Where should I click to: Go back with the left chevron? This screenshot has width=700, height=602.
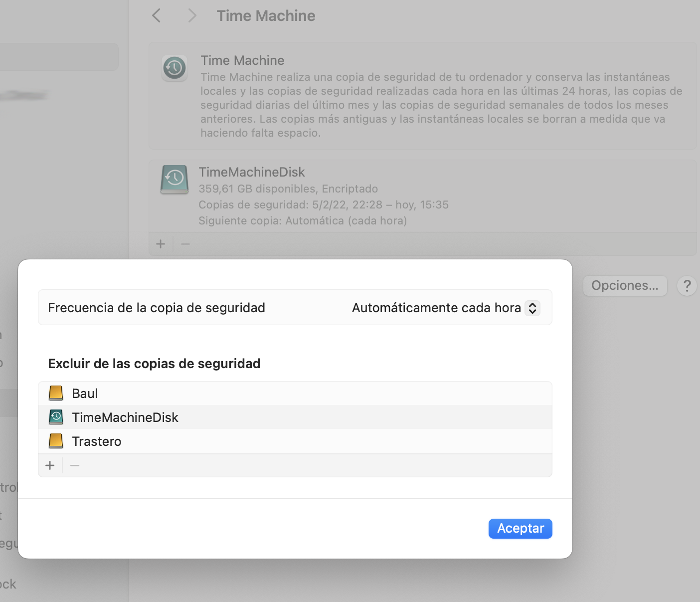click(157, 15)
